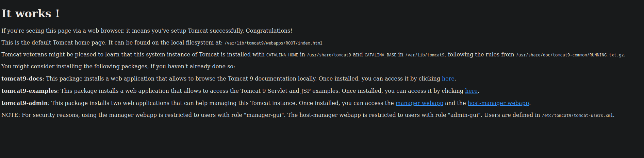
Task: Click the CATALINA_BASE variable text
Action: [380, 55]
